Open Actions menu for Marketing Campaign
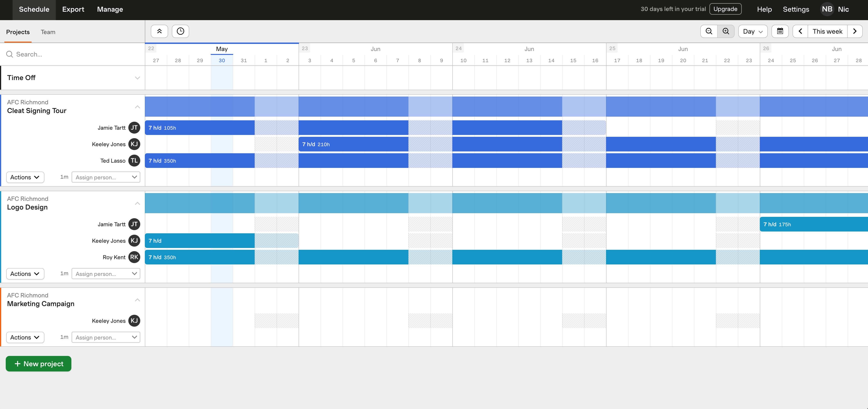 pos(25,337)
